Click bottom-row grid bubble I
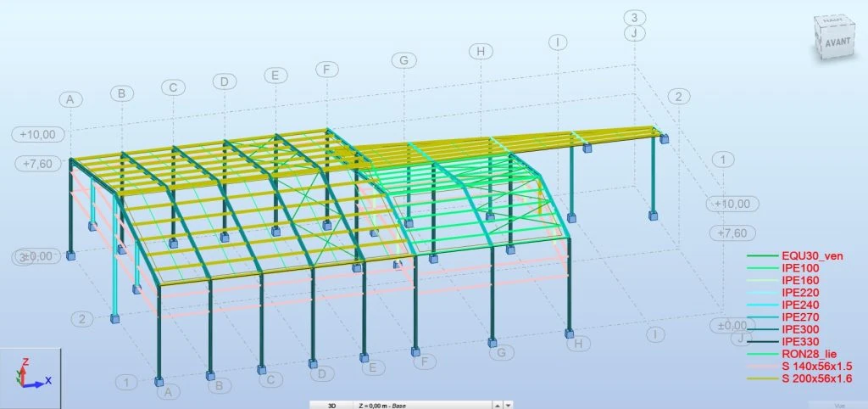Viewport: 868px width, 409px height. pos(655,334)
